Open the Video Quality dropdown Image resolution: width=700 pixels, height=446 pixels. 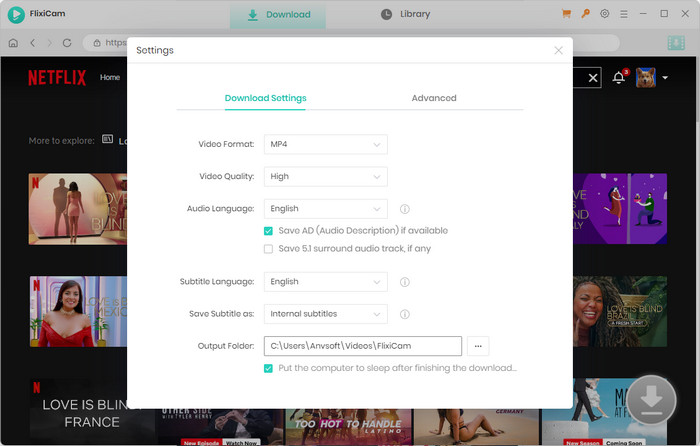pos(325,176)
